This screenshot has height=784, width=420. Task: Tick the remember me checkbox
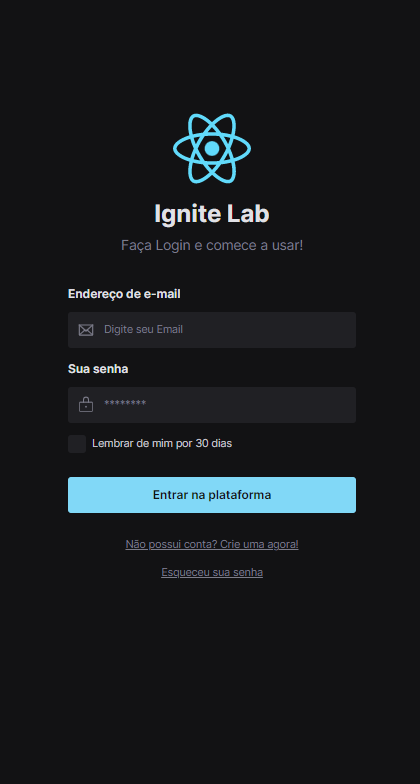77,444
